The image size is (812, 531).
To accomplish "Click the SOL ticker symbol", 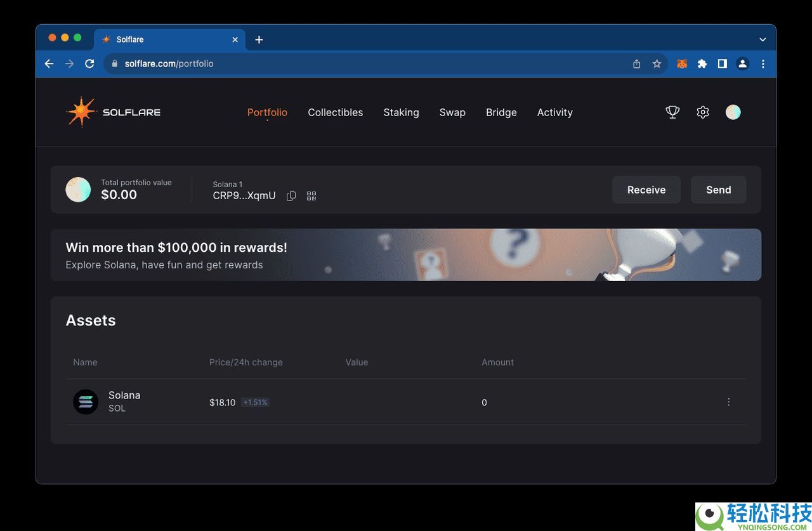I will point(117,409).
